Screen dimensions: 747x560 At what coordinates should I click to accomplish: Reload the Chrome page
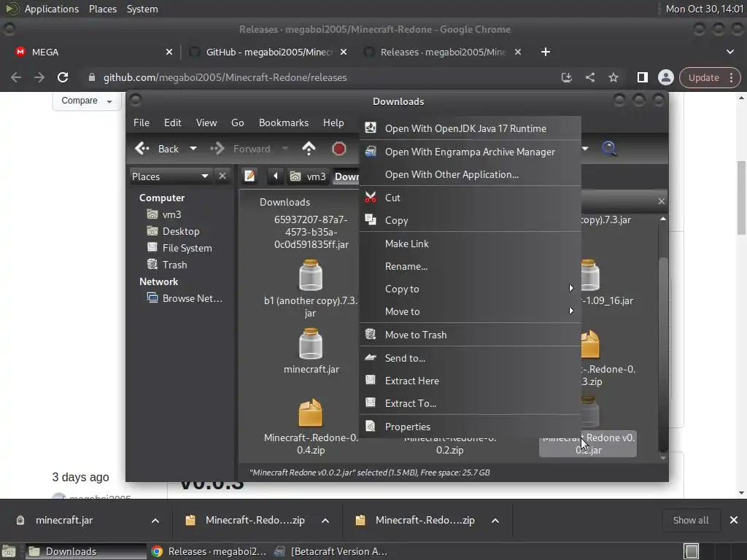pyautogui.click(x=63, y=77)
